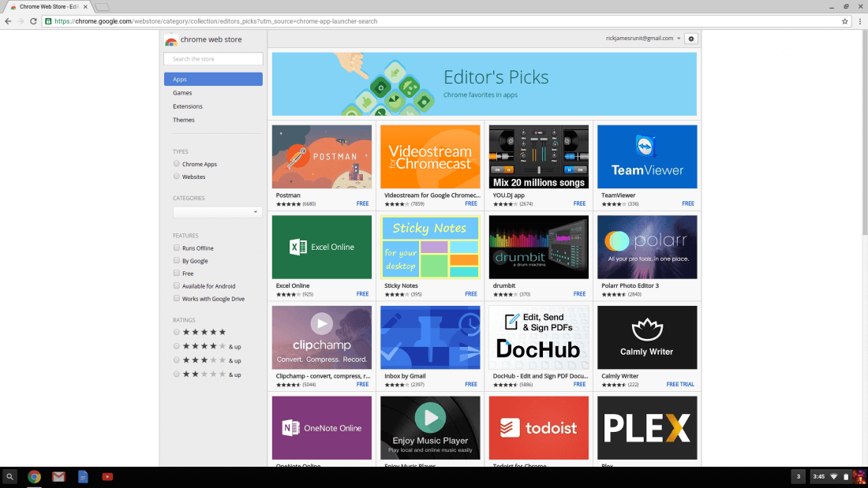868x488 pixels.
Task: Open the launcher search icon in the shelf
Action: 9,476
